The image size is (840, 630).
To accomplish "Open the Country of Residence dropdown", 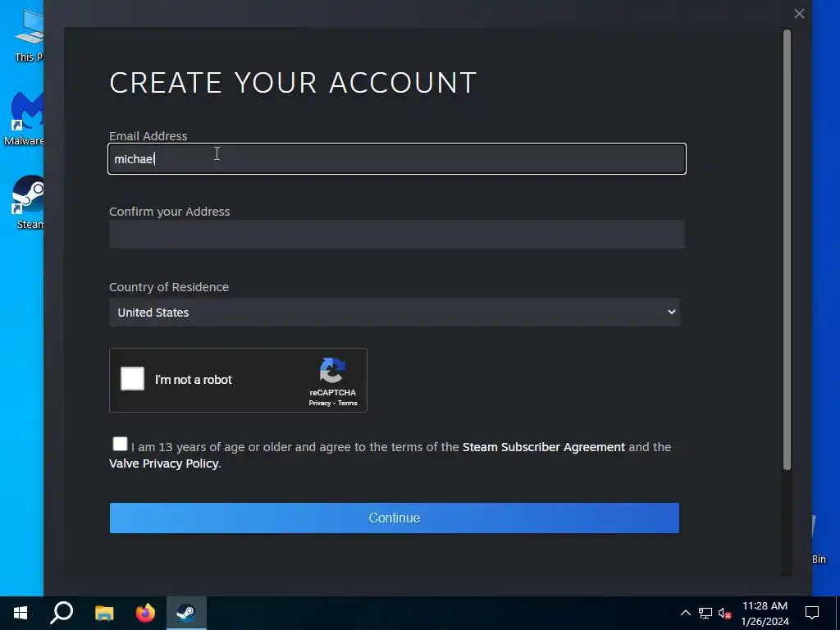I will point(395,313).
